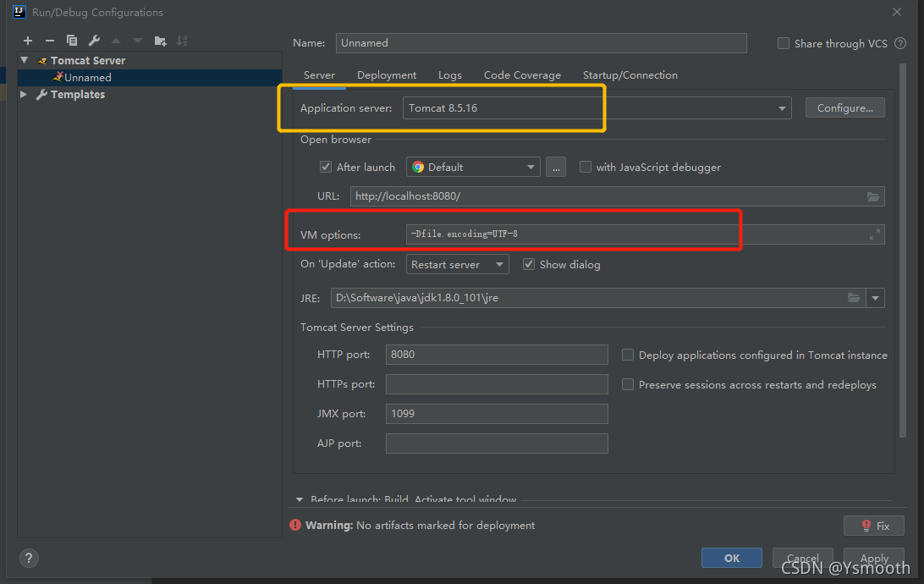924x584 pixels.
Task: Open JRE path dropdown arrow
Action: pyautogui.click(x=875, y=298)
